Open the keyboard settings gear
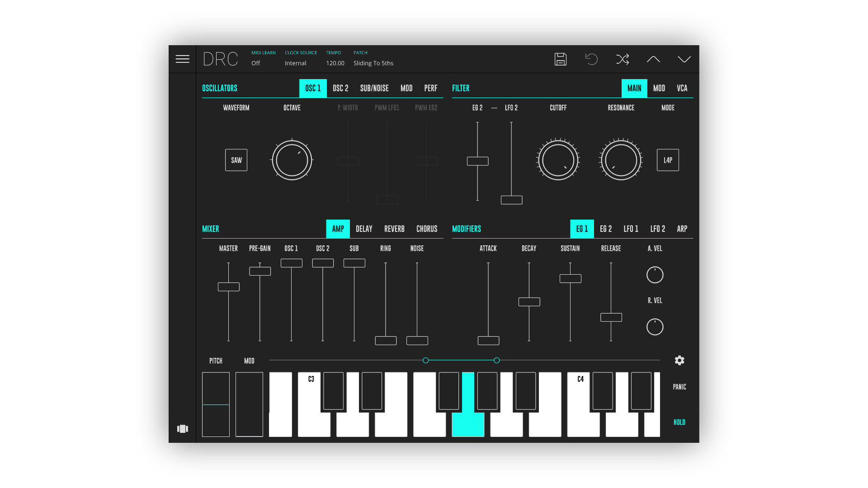The image size is (868, 488). 679,360
